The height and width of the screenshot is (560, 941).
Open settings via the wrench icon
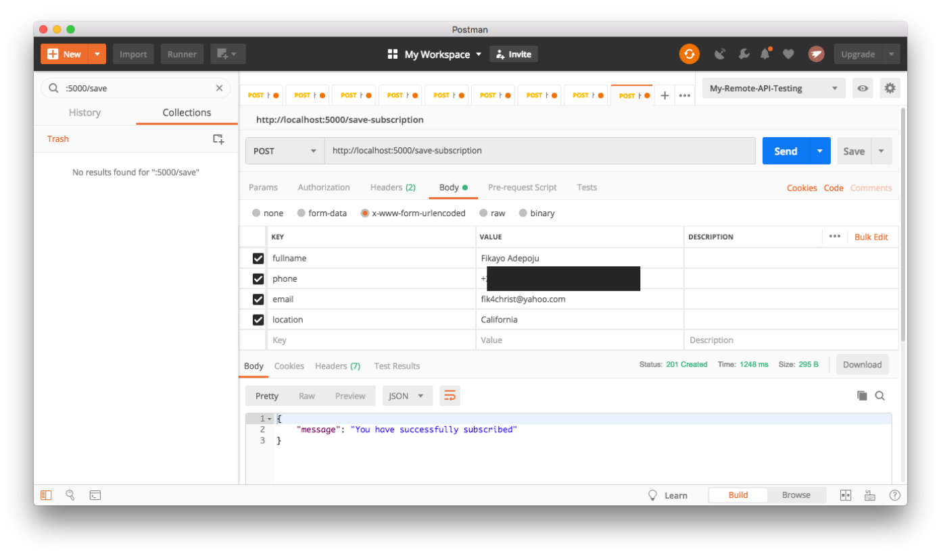pyautogui.click(x=744, y=54)
